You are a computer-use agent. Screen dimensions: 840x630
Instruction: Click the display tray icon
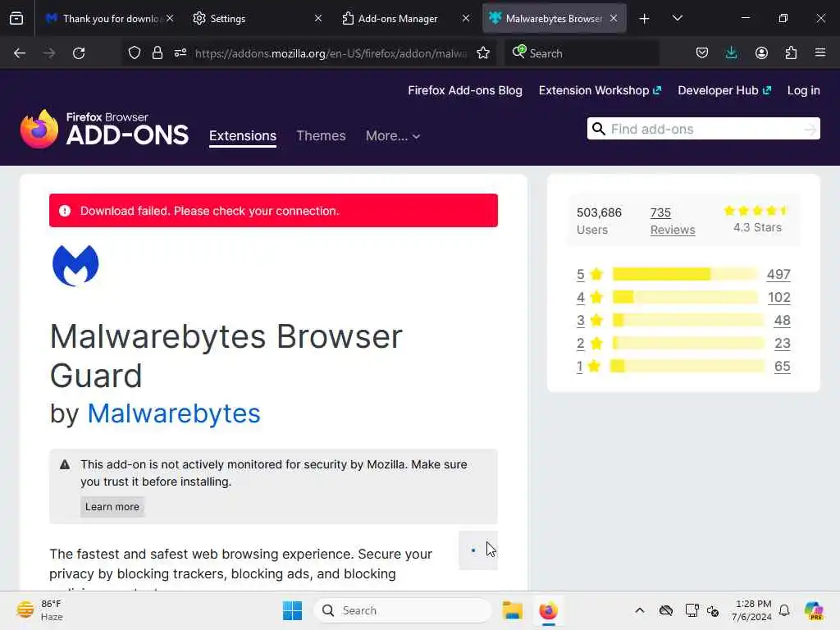click(x=692, y=610)
